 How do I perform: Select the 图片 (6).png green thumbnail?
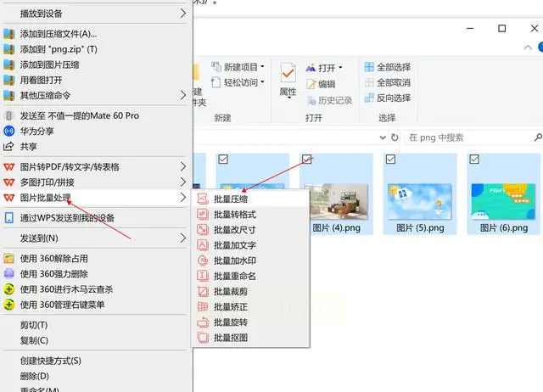(503, 202)
